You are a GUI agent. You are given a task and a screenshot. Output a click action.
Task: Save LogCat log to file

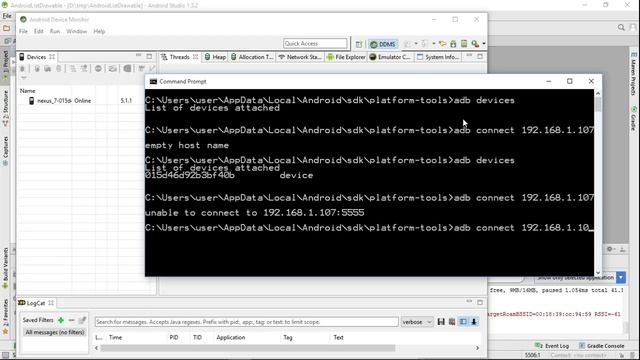point(441,322)
